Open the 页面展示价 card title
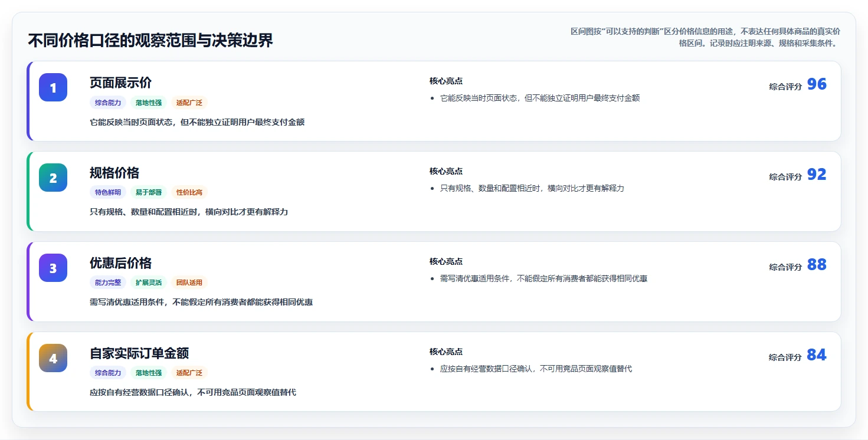Image resolution: width=868 pixels, height=440 pixels. tap(121, 83)
